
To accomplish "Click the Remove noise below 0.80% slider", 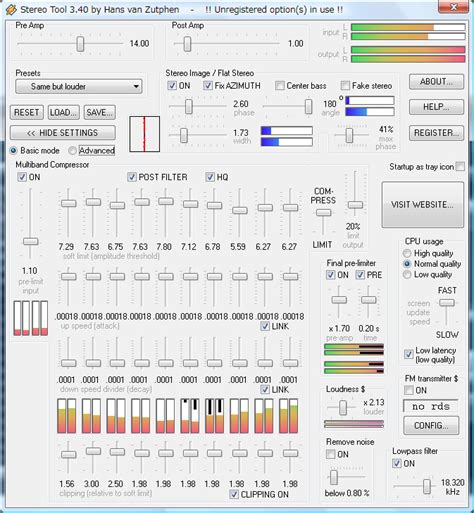I will (x=334, y=477).
